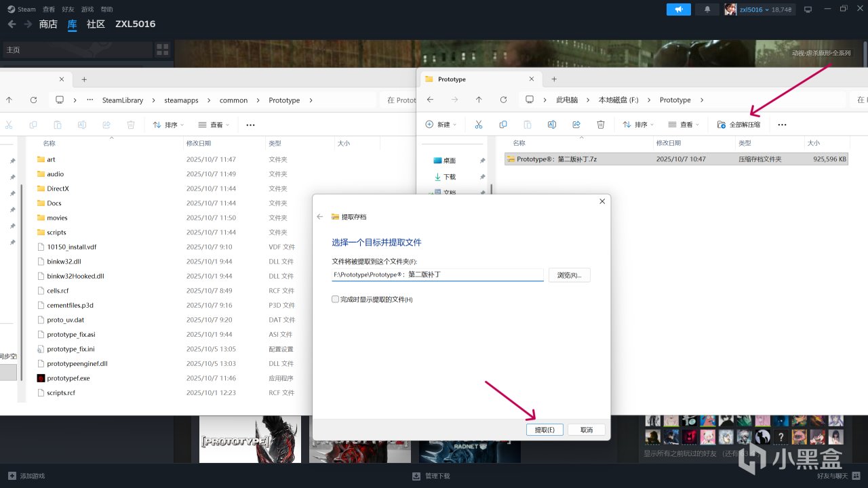Image resolution: width=868 pixels, height=488 pixels.
Task: Open the 新建 dropdown menu
Action: click(x=441, y=125)
